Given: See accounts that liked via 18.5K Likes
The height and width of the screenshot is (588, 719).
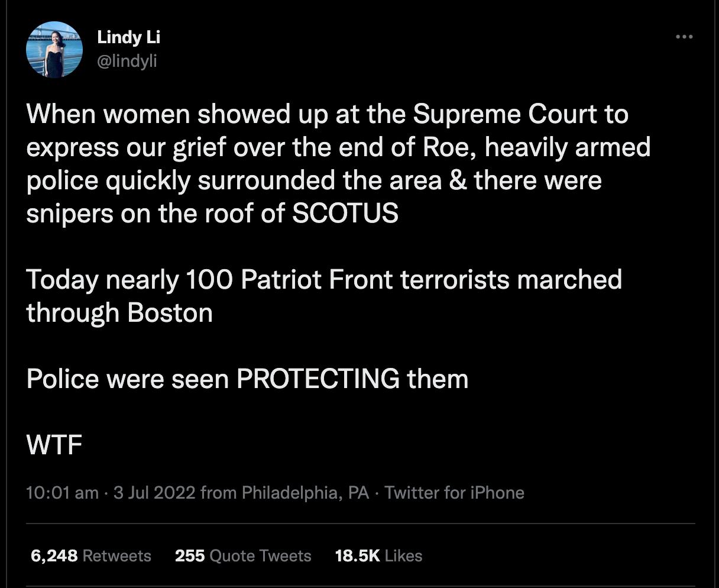Looking at the screenshot, I should 379,556.
